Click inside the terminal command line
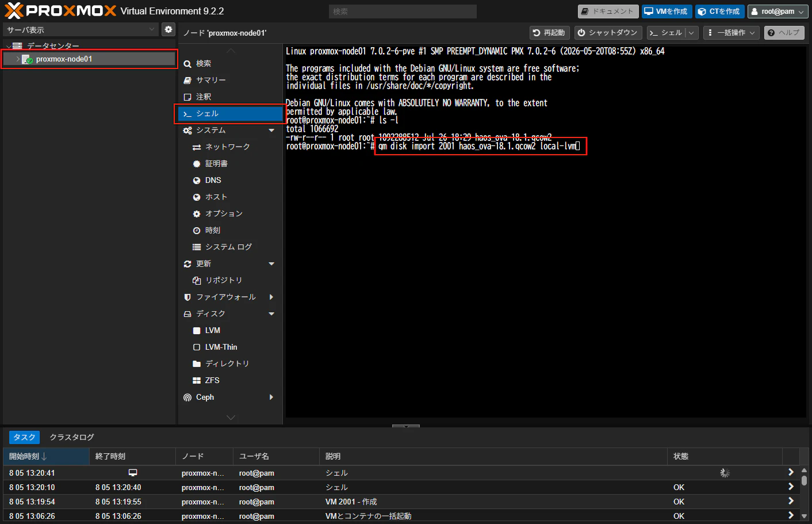The height and width of the screenshot is (524, 812). [x=479, y=146]
